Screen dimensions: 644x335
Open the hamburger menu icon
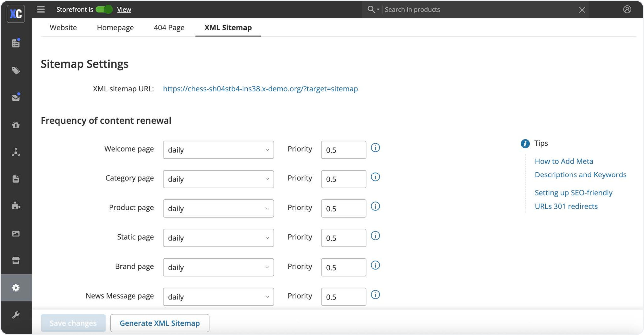[x=41, y=10]
